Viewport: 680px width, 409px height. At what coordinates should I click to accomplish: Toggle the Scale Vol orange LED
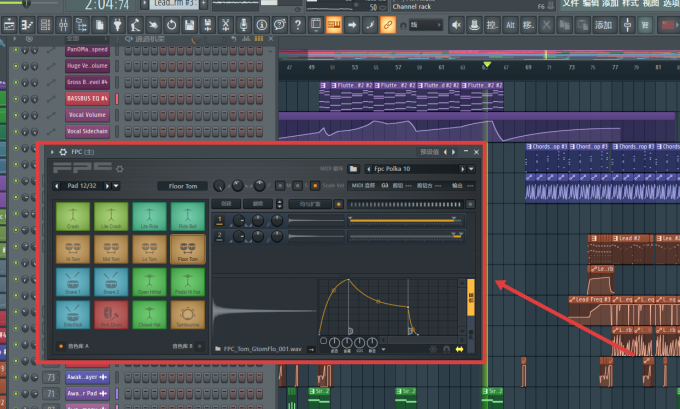click(315, 186)
